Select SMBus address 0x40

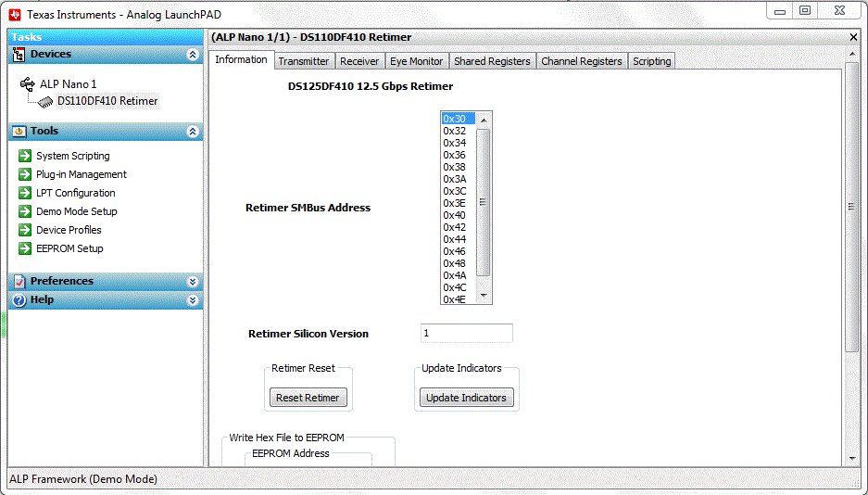[459, 215]
